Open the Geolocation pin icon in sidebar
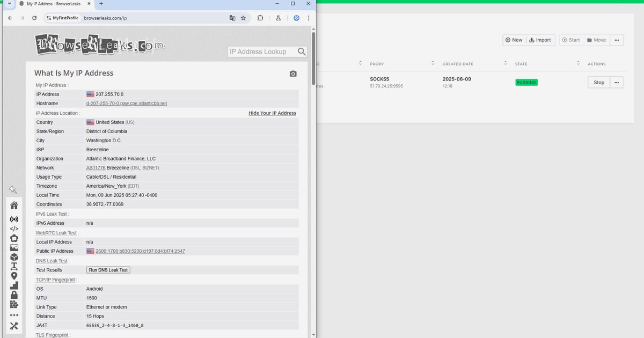The image size is (644, 338). coord(14,276)
